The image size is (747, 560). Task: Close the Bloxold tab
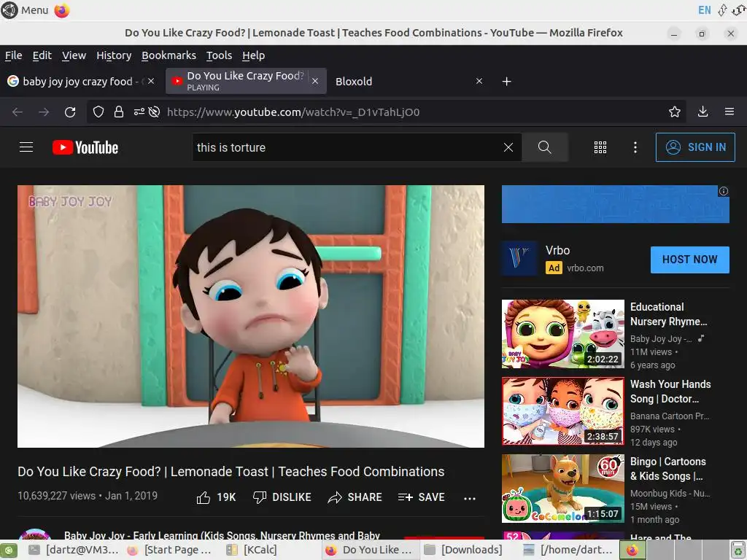[x=479, y=81]
